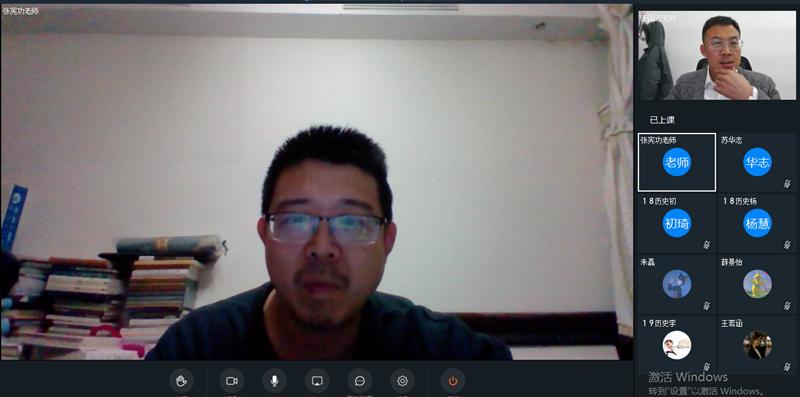Image resolution: width=800 pixels, height=397 pixels.
Task: Select 薛景怡 participant avatar
Action: tap(757, 284)
